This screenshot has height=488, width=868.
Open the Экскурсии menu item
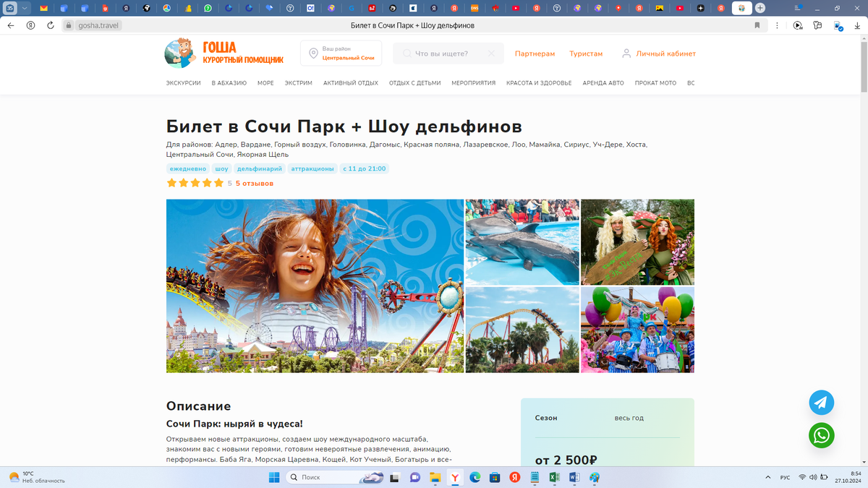pyautogui.click(x=184, y=83)
